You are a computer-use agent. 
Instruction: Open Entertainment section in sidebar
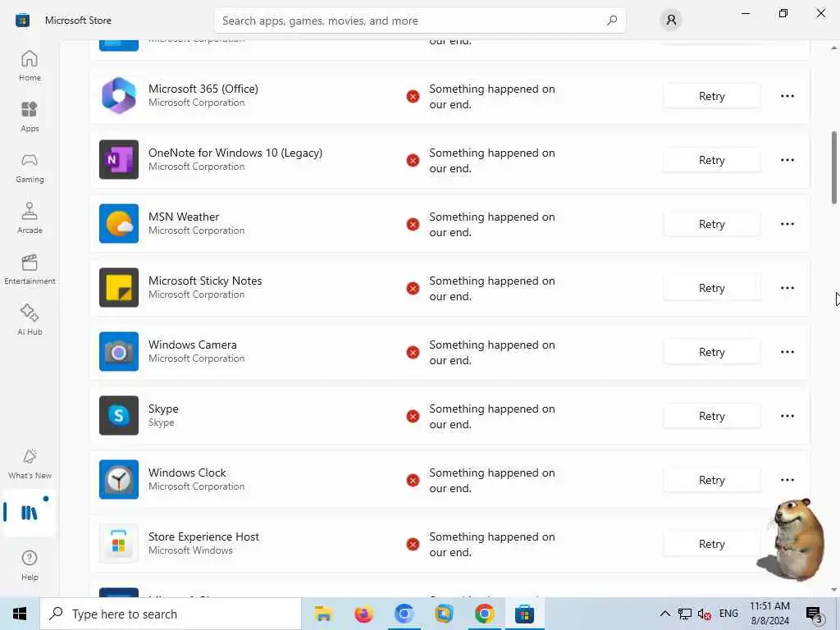30,269
